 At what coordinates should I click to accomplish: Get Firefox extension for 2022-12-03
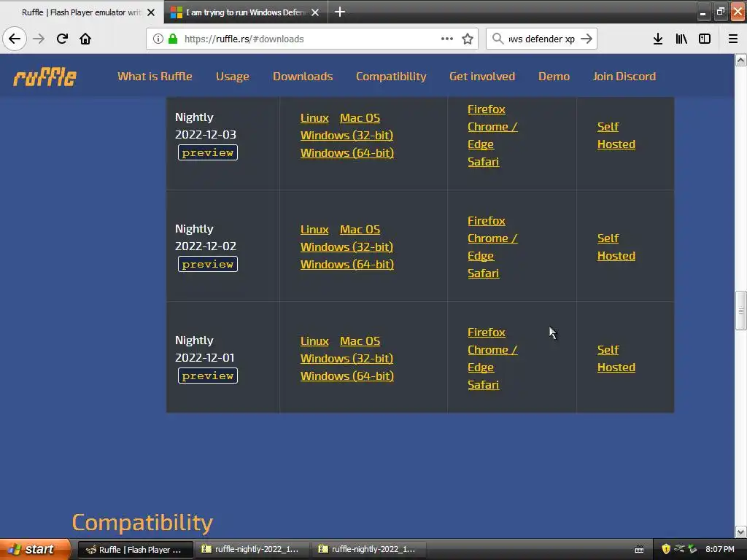tap(487, 109)
